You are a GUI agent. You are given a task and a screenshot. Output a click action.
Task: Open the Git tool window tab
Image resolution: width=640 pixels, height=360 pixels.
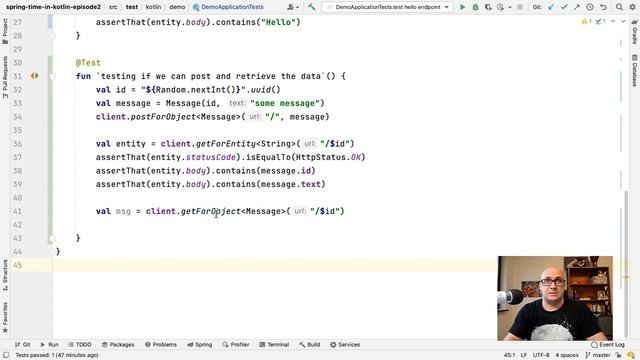pyautogui.click(x=22, y=344)
